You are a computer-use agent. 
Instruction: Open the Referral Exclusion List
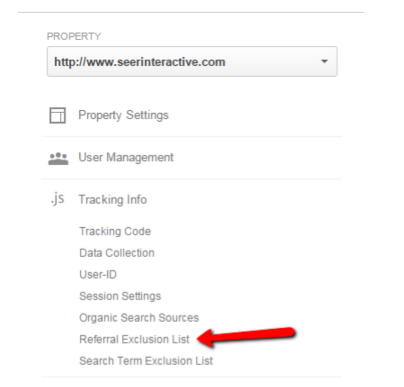(134, 339)
